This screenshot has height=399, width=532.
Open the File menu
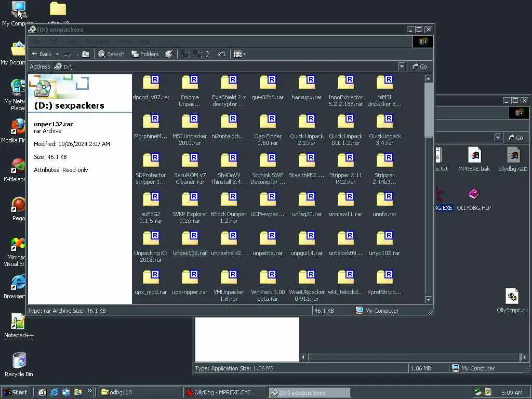[x=37, y=42]
